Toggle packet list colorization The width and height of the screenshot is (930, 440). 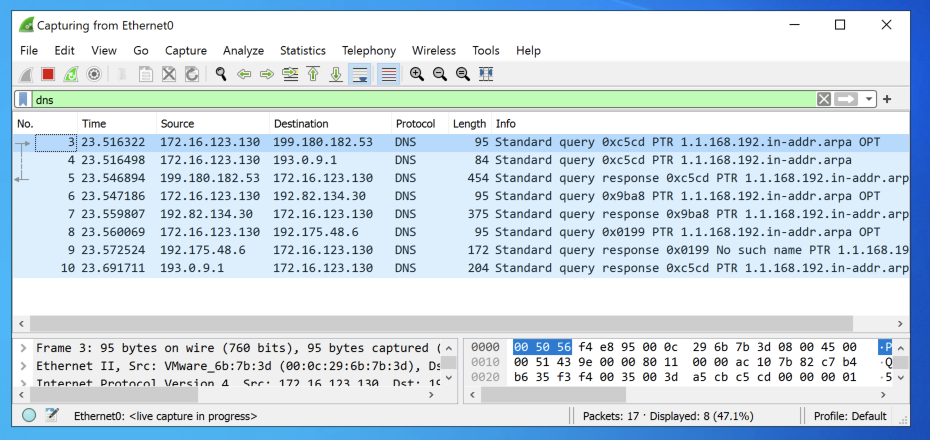tap(388, 74)
